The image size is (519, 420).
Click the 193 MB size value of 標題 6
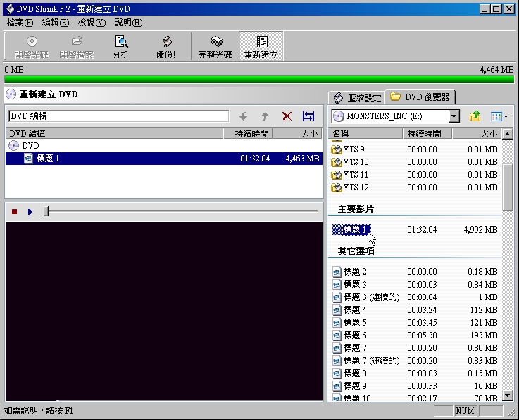484,335
